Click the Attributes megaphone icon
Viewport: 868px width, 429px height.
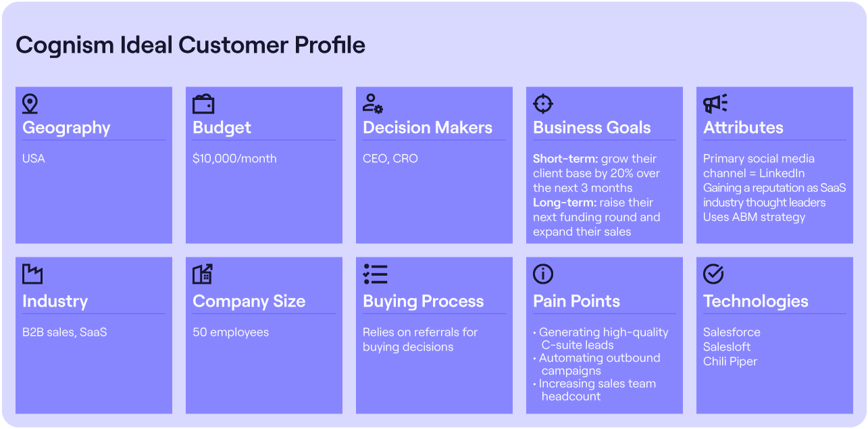715,103
